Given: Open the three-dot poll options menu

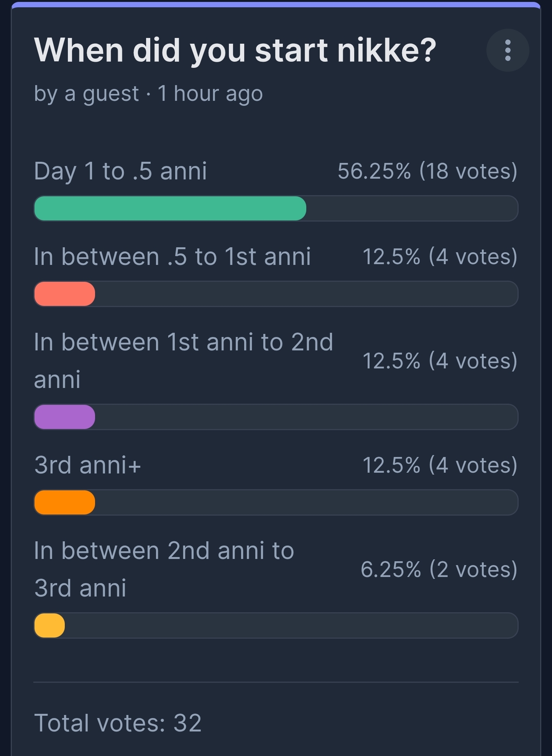Looking at the screenshot, I should (508, 50).
